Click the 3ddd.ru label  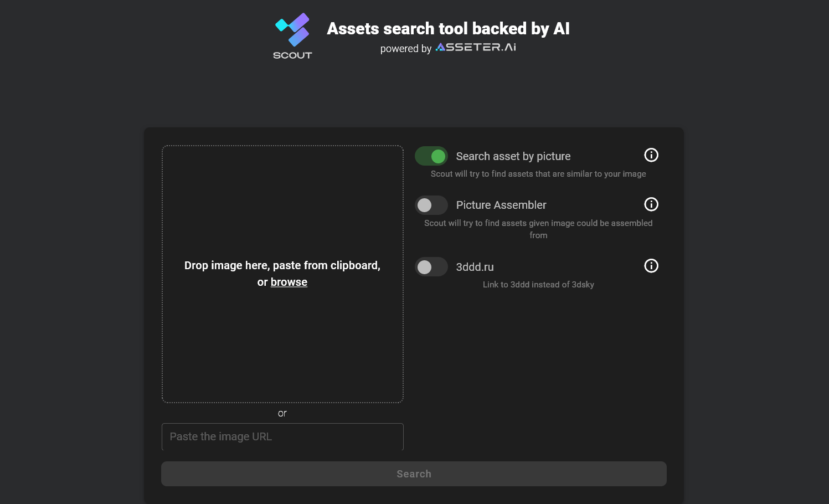tap(475, 266)
